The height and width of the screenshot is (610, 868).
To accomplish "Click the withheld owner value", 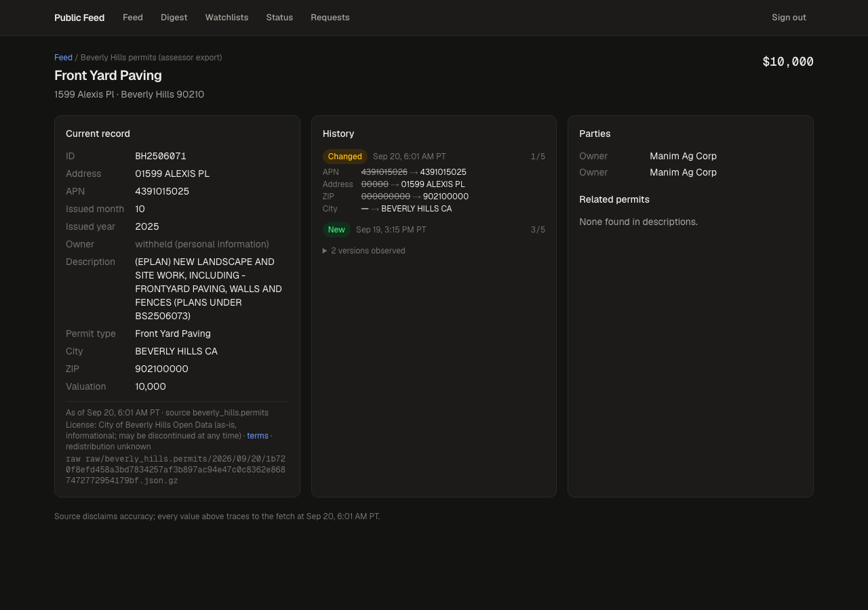I will tap(202, 244).
